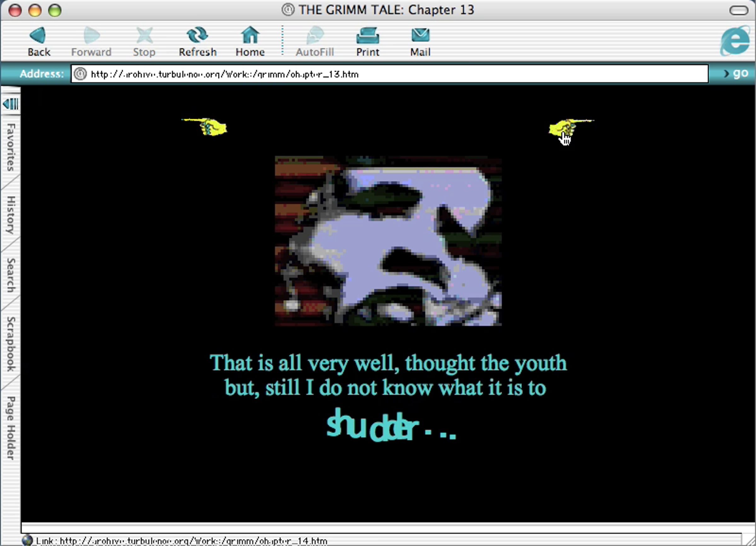Open the Favorites side tab
Image resolution: width=756 pixels, height=546 pixels.
[x=11, y=147]
